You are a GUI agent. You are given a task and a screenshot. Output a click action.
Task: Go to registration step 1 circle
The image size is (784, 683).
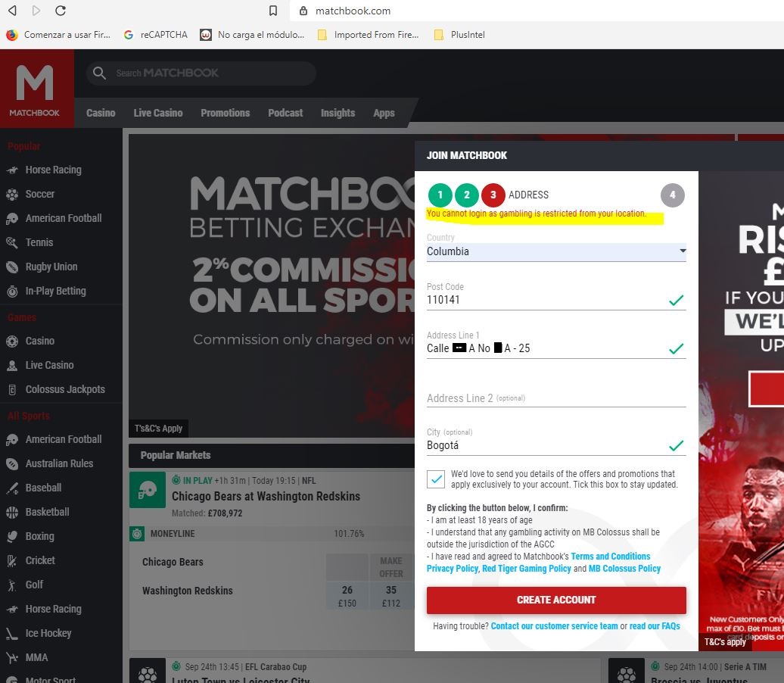pos(440,195)
